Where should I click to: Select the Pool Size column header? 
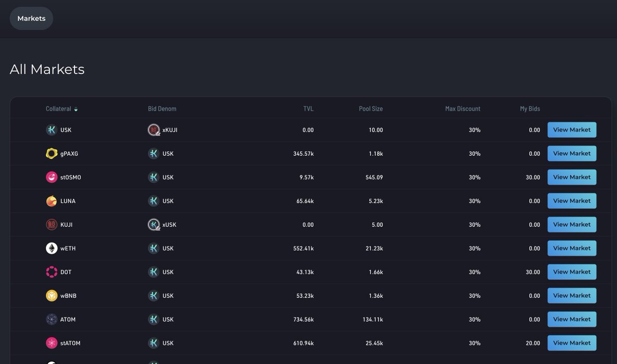[371, 109]
